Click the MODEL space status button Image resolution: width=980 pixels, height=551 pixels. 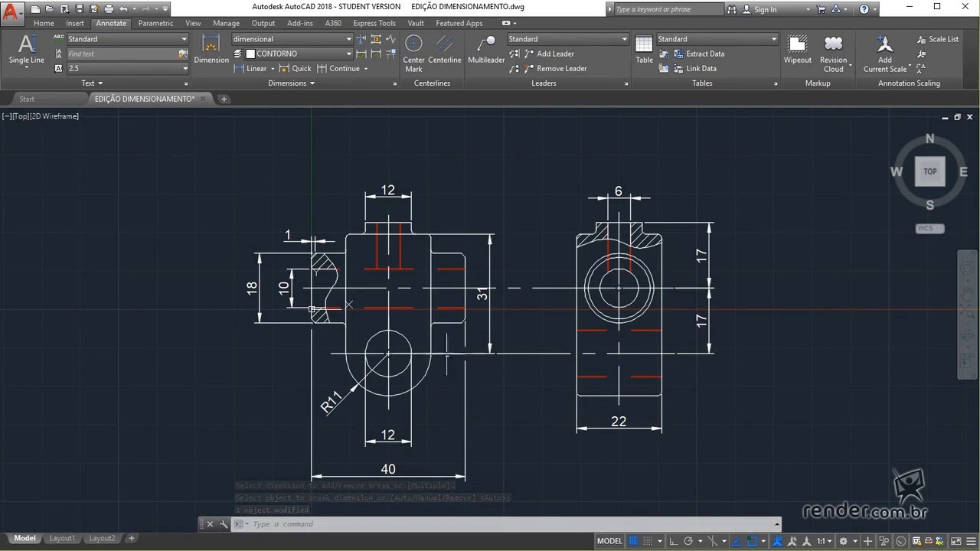click(609, 541)
